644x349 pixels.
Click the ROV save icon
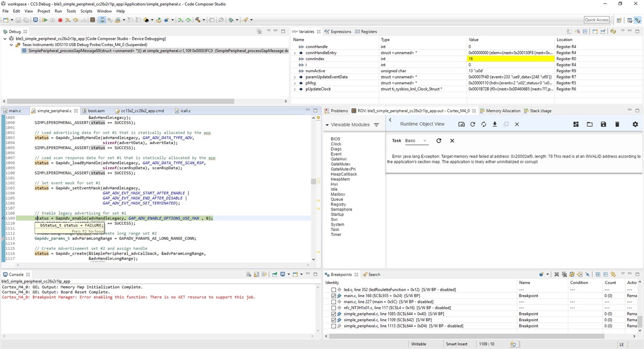pos(603,124)
